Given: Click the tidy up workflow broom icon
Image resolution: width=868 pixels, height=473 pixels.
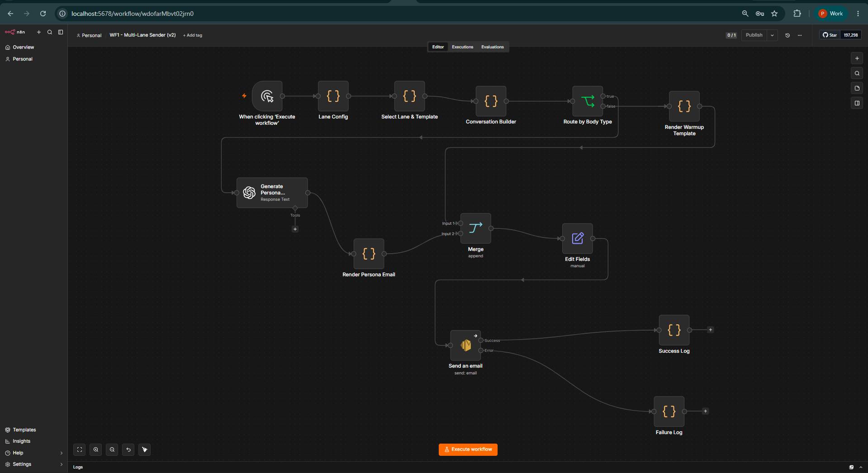Looking at the screenshot, I should pyautogui.click(x=145, y=449).
